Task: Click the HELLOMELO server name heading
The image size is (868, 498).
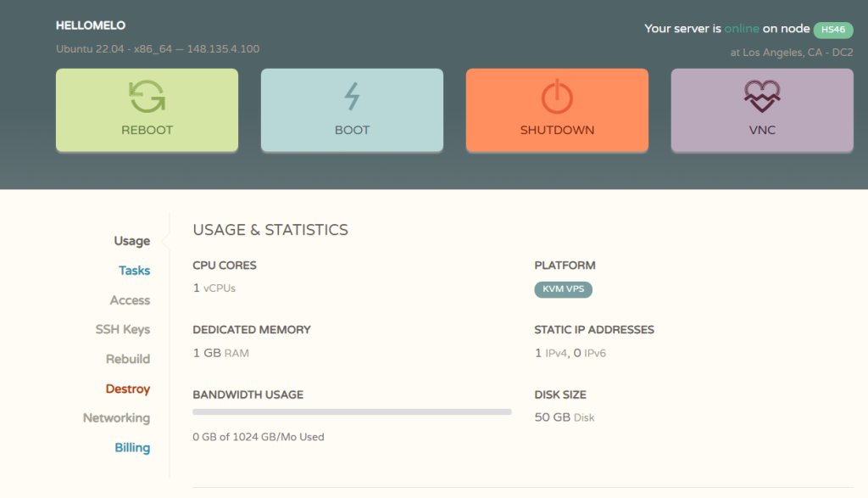Action: point(91,25)
